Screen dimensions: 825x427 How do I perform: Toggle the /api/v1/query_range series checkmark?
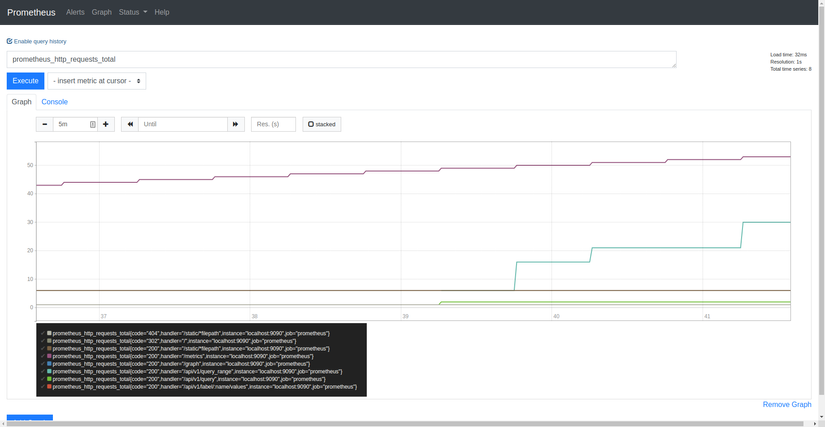click(x=43, y=371)
